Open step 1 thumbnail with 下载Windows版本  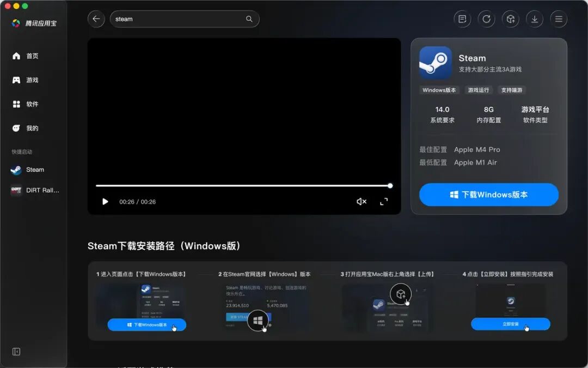(x=142, y=307)
